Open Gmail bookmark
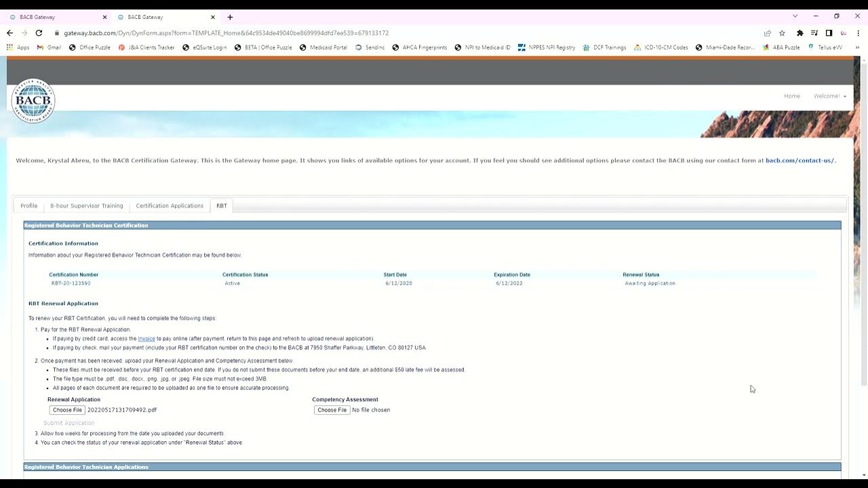The height and width of the screenshot is (488, 868). tap(49, 47)
